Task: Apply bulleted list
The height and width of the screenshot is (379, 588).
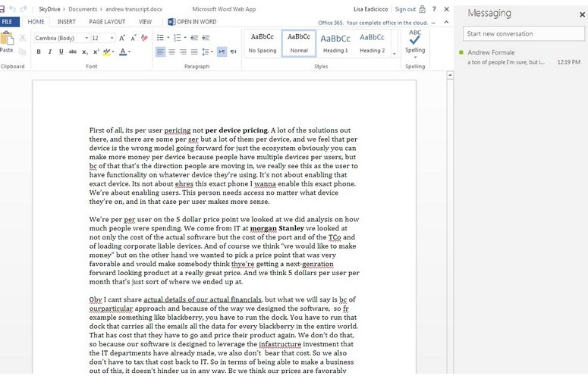Action: (160, 38)
